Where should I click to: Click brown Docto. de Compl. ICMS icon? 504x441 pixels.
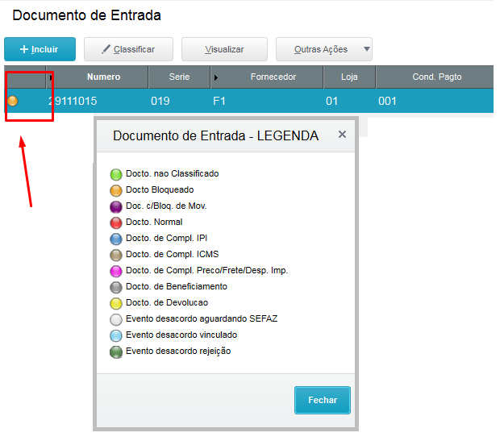click(x=116, y=255)
